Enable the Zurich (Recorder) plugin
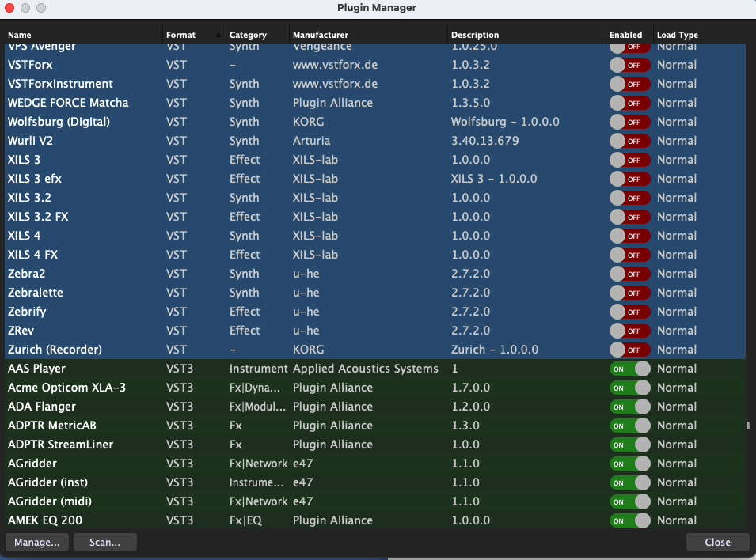The width and height of the screenshot is (756, 560). pos(629,350)
